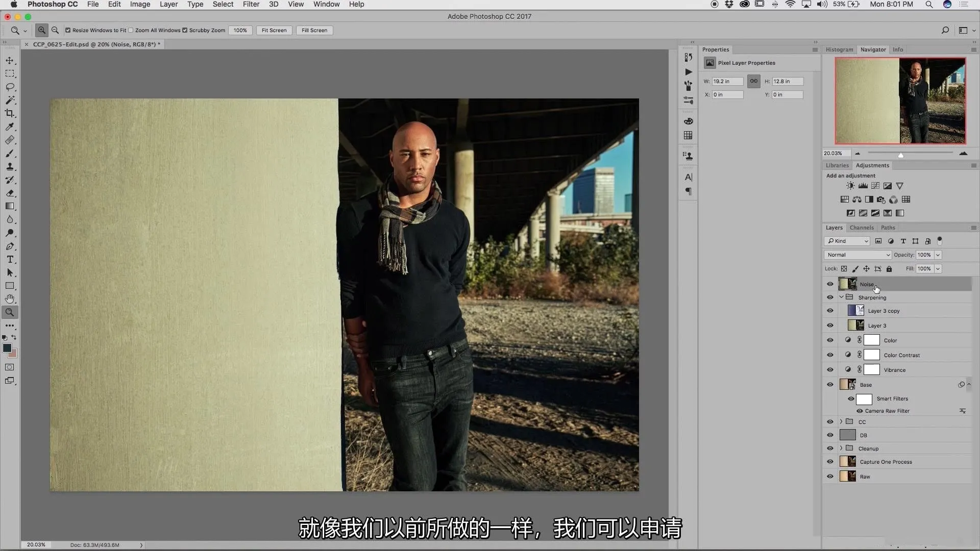Image resolution: width=980 pixels, height=551 pixels.
Task: Toggle visibility of Base layer
Action: (x=830, y=384)
